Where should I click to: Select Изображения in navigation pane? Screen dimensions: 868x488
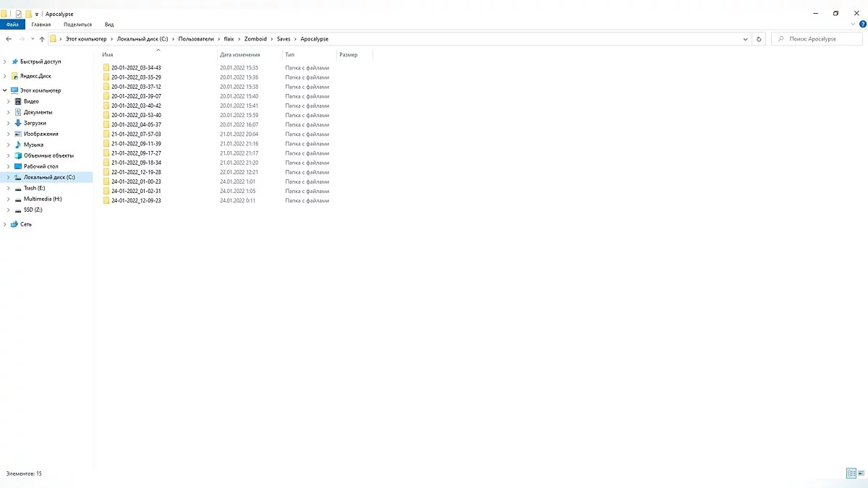(x=41, y=134)
